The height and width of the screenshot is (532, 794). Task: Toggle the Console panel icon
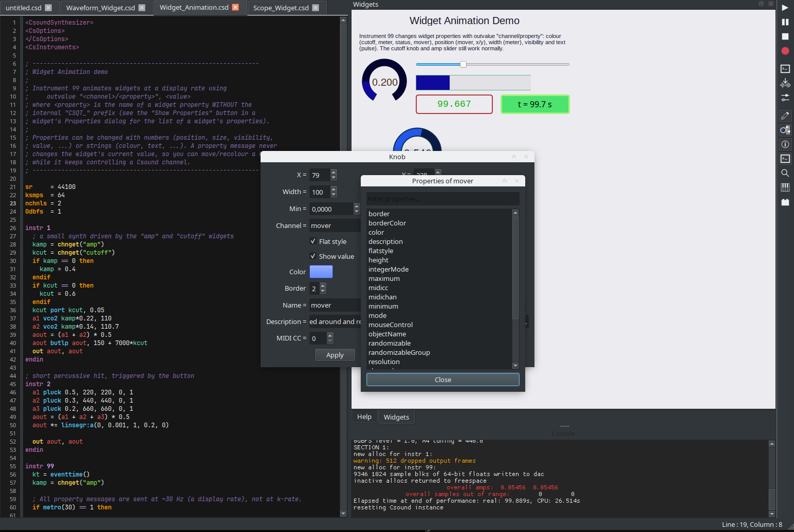click(785, 159)
